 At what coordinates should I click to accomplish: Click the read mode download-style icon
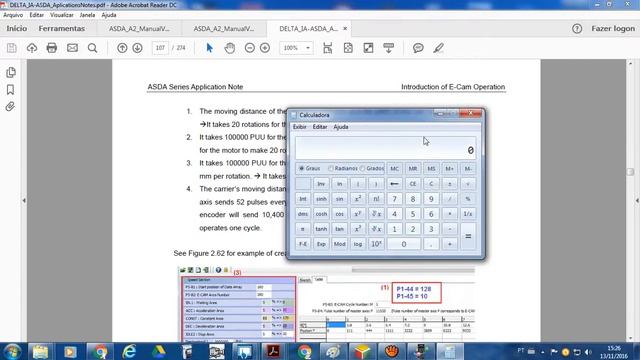pos(389,48)
